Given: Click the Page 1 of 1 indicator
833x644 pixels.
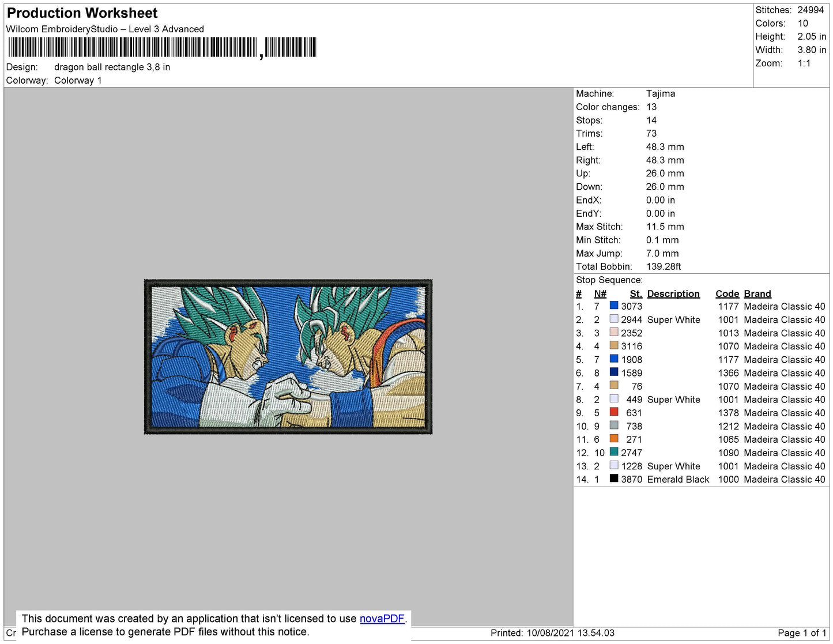Looking at the screenshot, I should 801,633.
